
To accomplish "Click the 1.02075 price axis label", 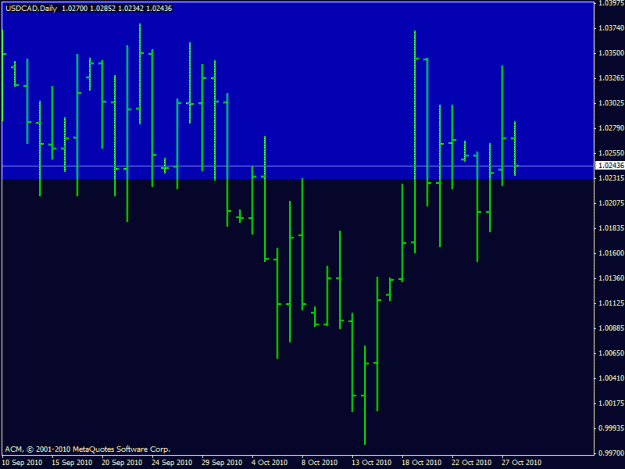I will [611, 203].
